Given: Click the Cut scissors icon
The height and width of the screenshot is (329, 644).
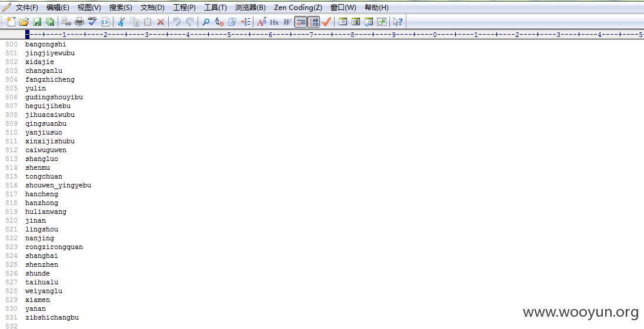Looking at the screenshot, I should 121,22.
